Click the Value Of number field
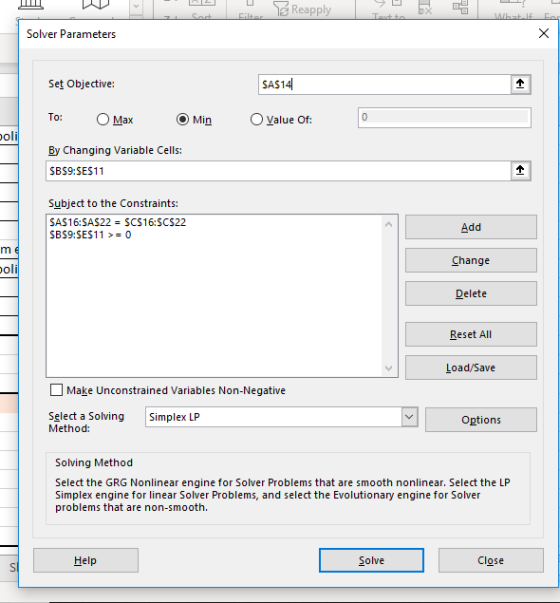This screenshot has height=603, width=560. [444, 117]
